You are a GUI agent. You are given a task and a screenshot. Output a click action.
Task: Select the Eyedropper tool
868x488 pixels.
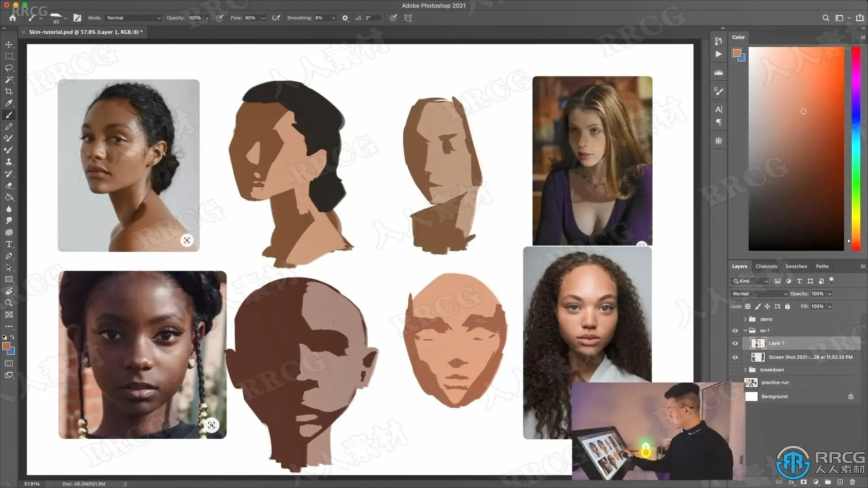[9, 103]
